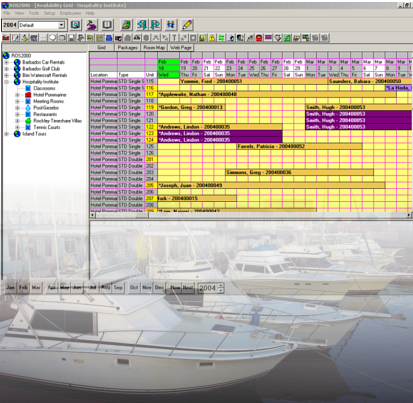Switch to the Web Page tab
Screen dimensions: 413x403
point(181,48)
